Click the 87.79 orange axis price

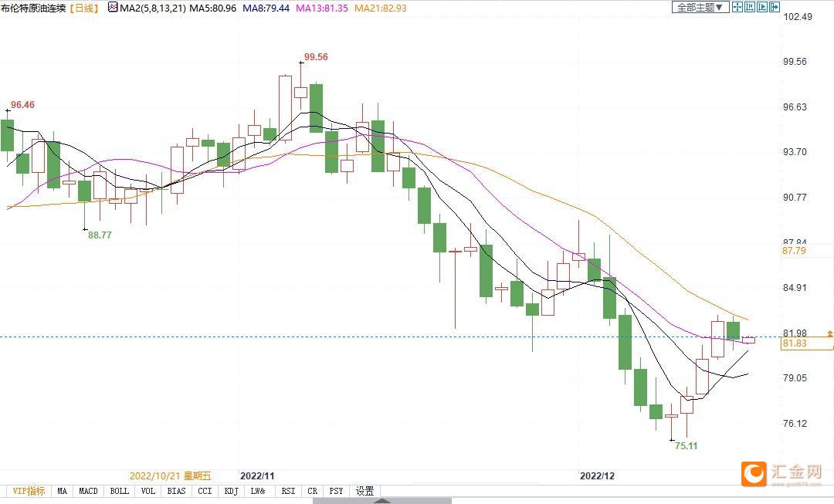(794, 250)
